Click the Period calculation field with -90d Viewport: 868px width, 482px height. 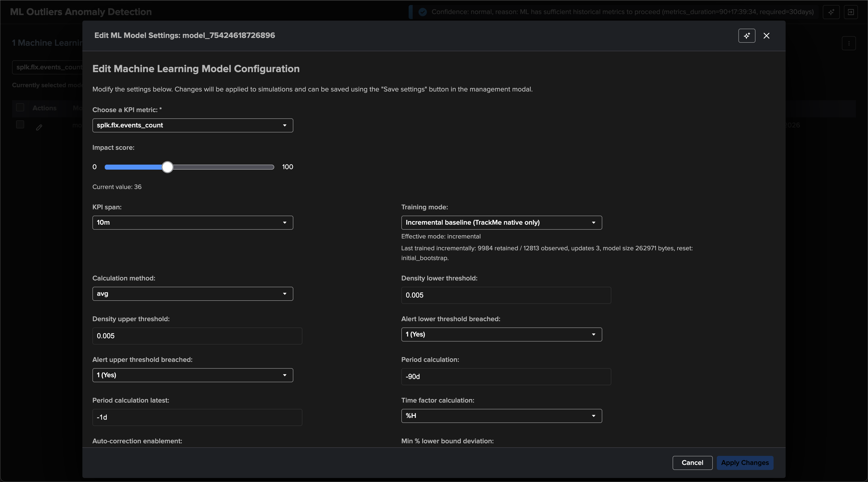[506, 377]
